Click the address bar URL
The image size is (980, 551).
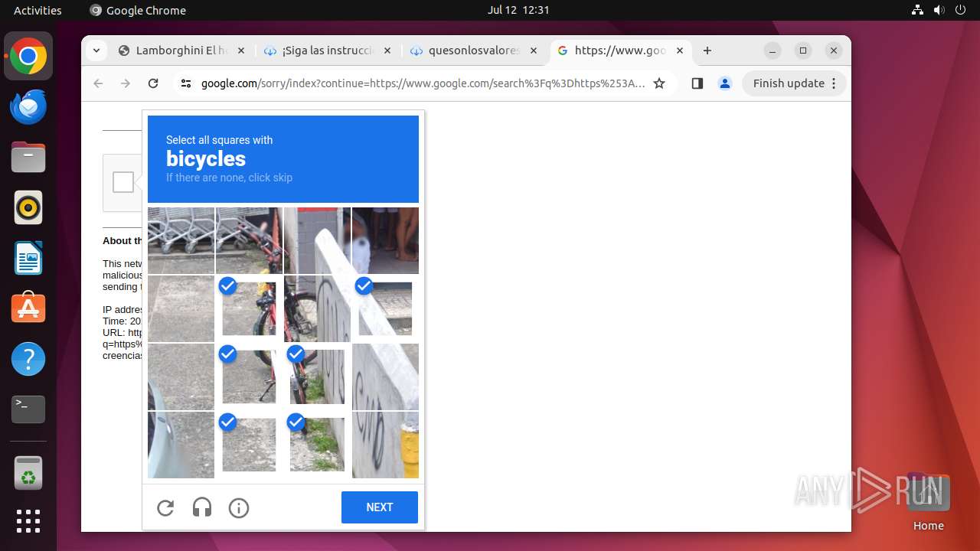point(423,83)
